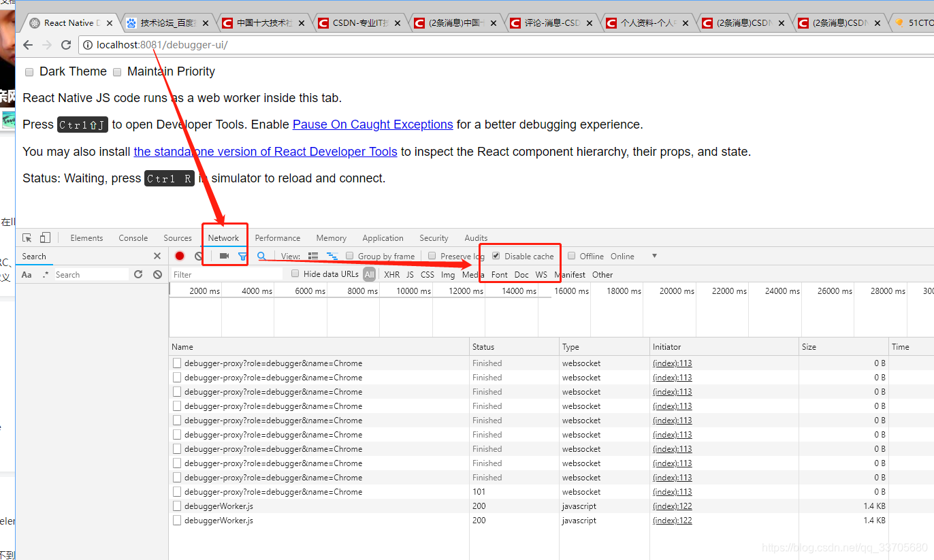Click the site info icon in address bar
This screenshot has width=934, height=560.
[88, 46]
